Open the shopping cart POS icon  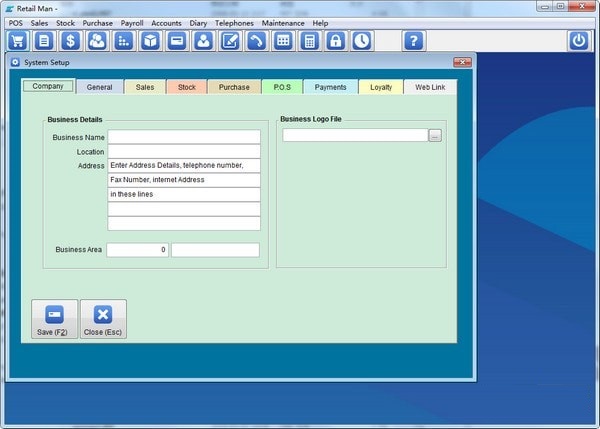(18, 41)
